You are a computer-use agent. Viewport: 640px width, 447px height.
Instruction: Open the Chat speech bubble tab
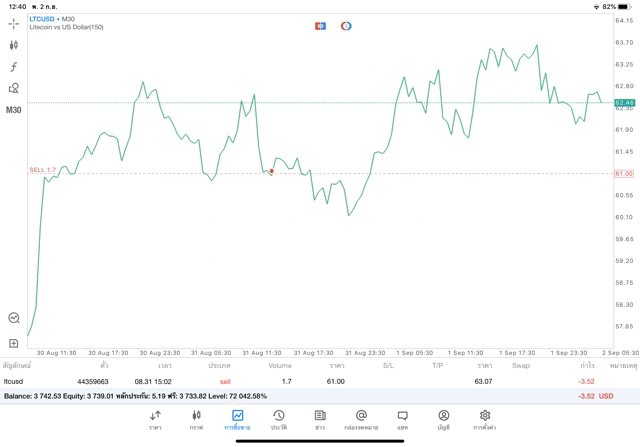[402, 418]
